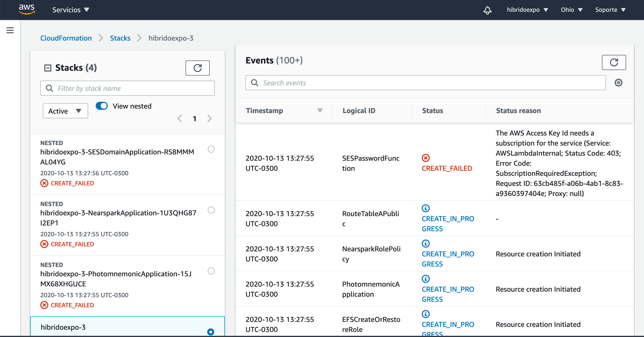Screen dimensions: 644x337
Task: Click the magnifier in stack name filter
Action: pos(49,88)
